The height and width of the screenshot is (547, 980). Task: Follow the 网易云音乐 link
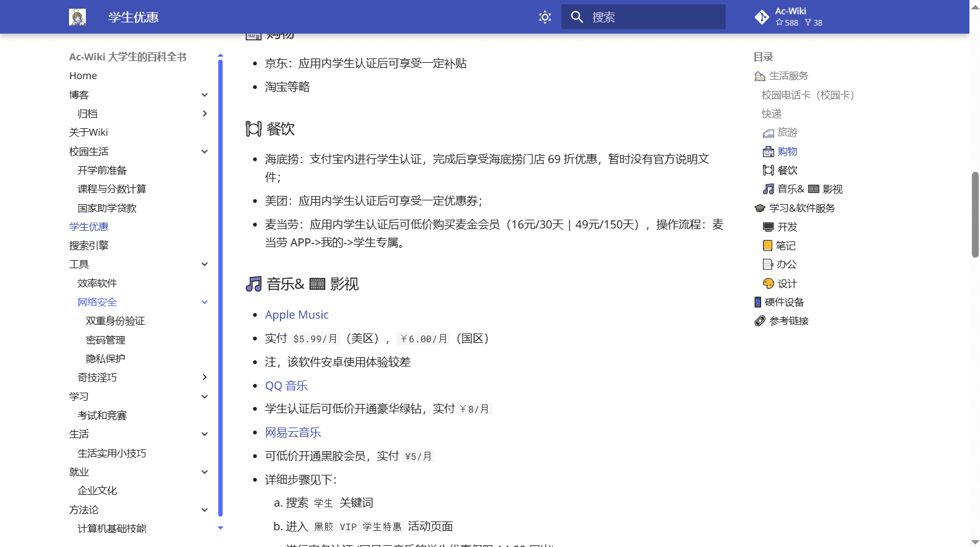point(293,432)
